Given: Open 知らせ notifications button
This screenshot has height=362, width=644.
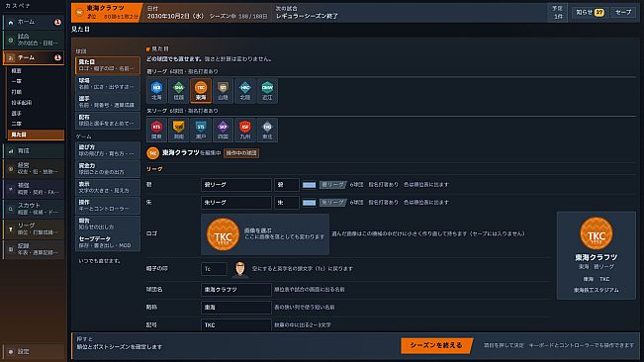Looking at the screenshot, I should click(x=590, y=12).
